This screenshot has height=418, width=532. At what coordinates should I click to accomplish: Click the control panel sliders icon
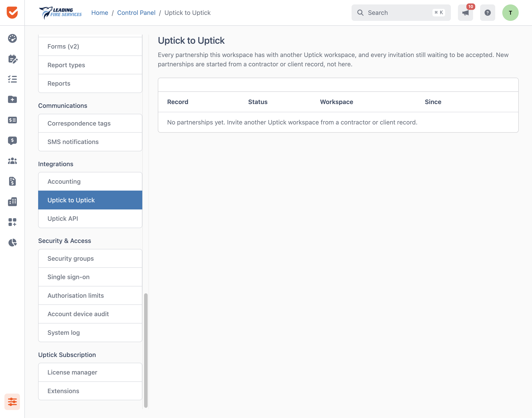(12, 402)
